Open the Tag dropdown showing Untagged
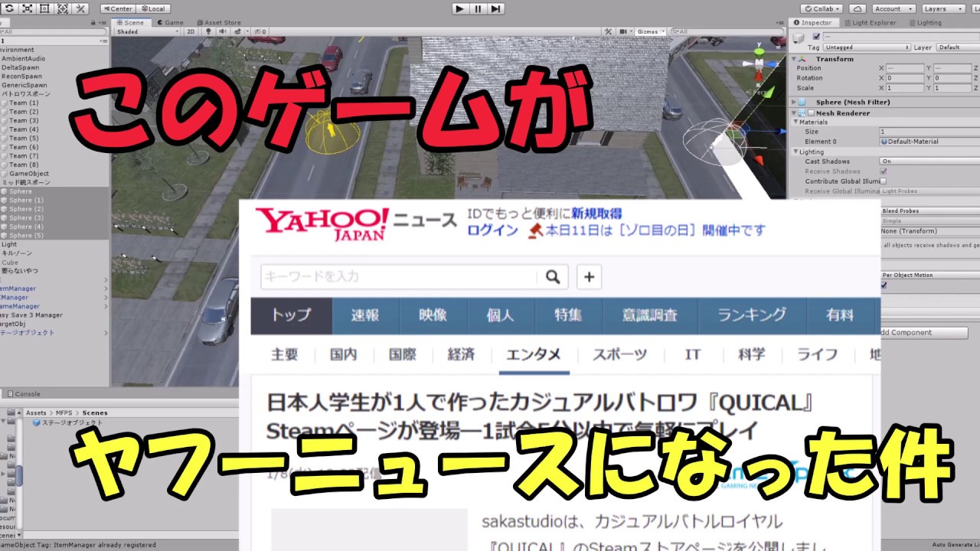 [867, 47]
